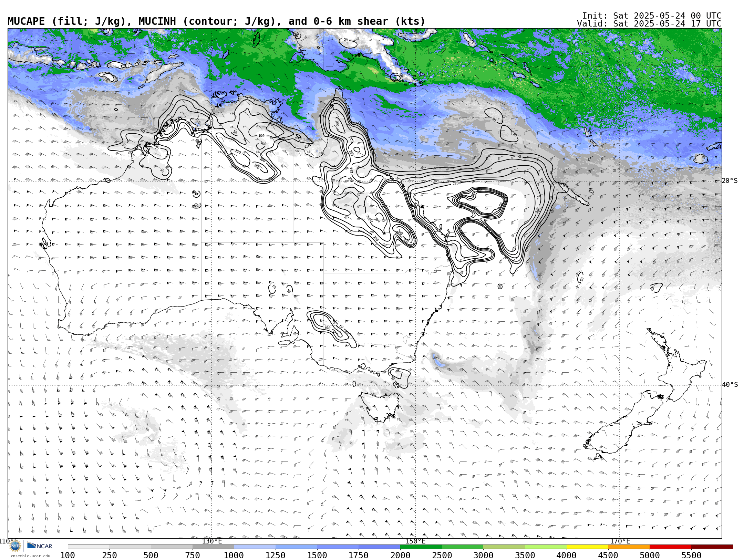Click the 40°S latitude label

pyautogui.click(x=730, y=385)
